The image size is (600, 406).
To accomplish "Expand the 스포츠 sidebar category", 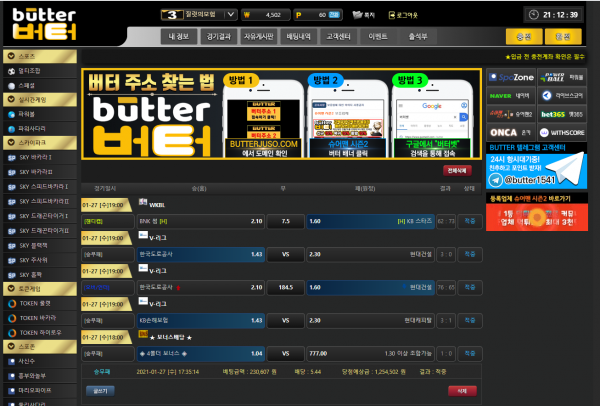I will [39, 57].
